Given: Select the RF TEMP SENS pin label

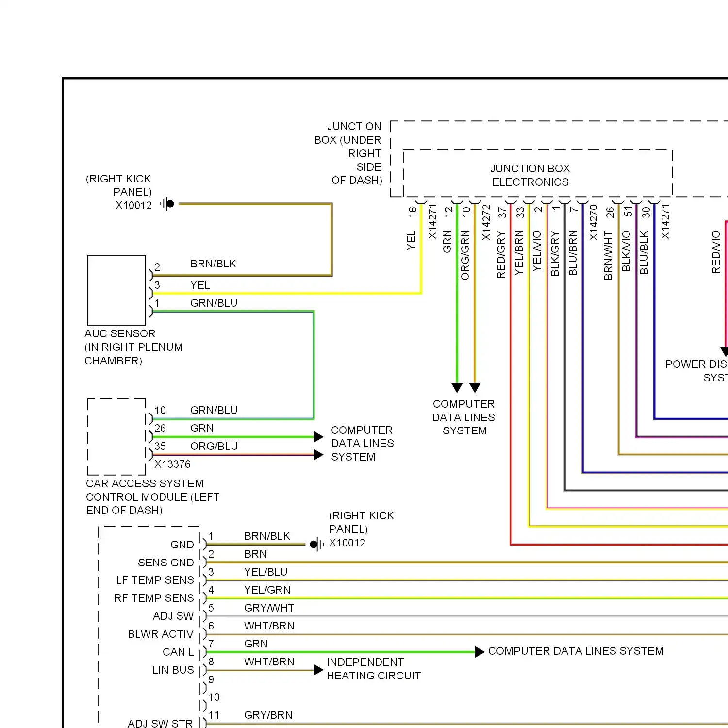Looking at the screenshot, I should 154,598.
